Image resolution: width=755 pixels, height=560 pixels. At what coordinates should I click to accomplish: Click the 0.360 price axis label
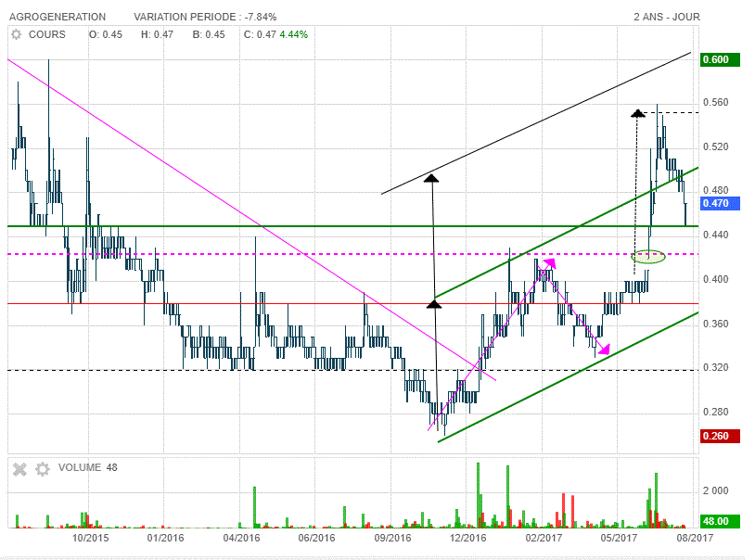[x=716, y=324]
